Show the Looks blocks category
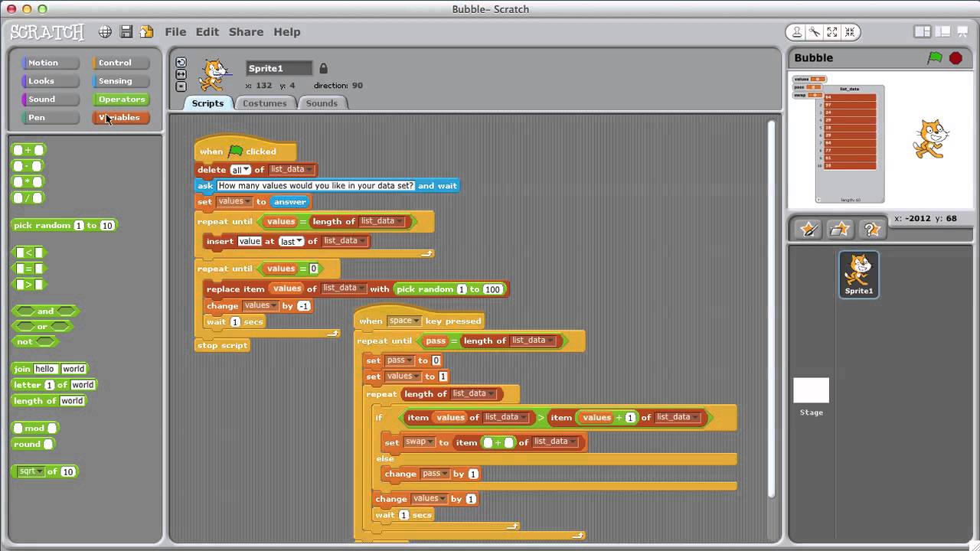This screenshot has height=551, width=980. click(x=51, y=81)
